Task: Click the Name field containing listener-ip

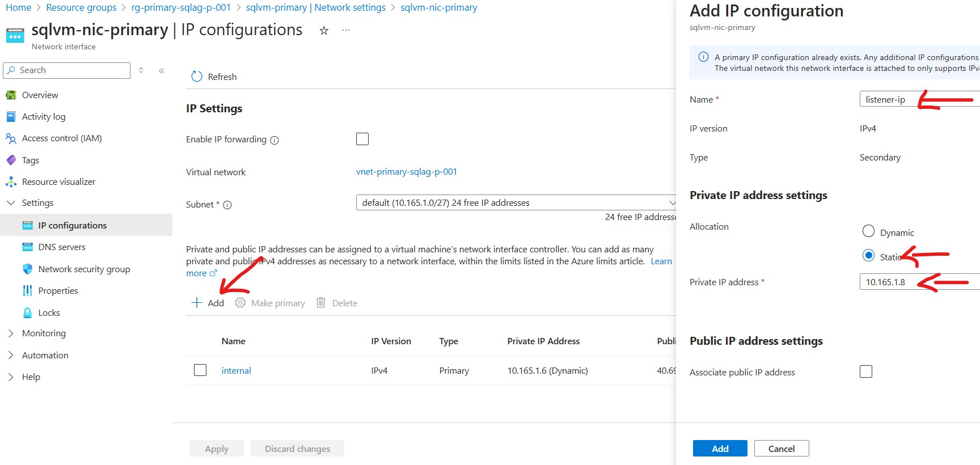Action: 920,99
